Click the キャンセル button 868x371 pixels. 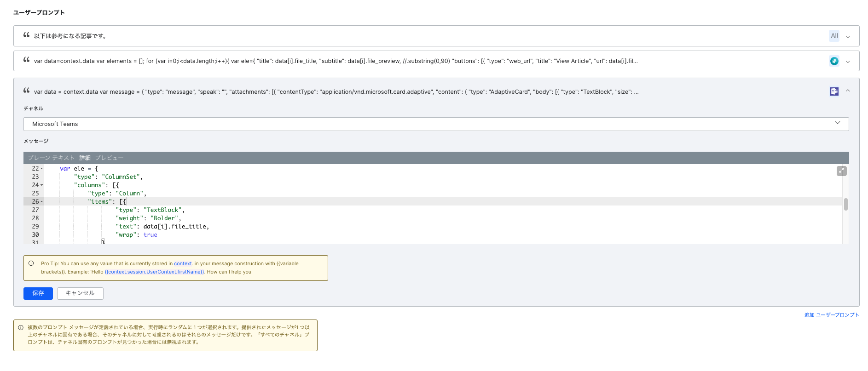click(x=80, y=293)
